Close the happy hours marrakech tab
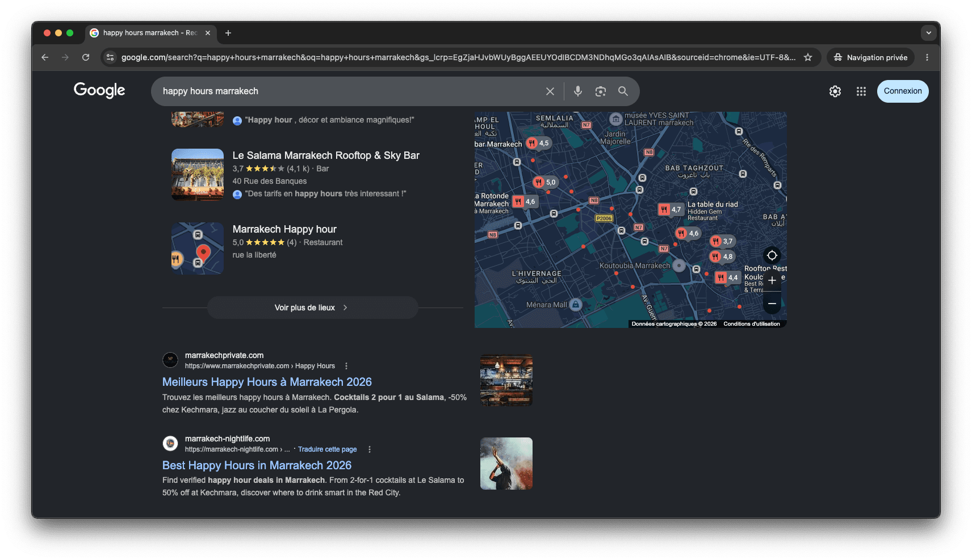This screenshot has width=972, height=560. pos(208,33)
